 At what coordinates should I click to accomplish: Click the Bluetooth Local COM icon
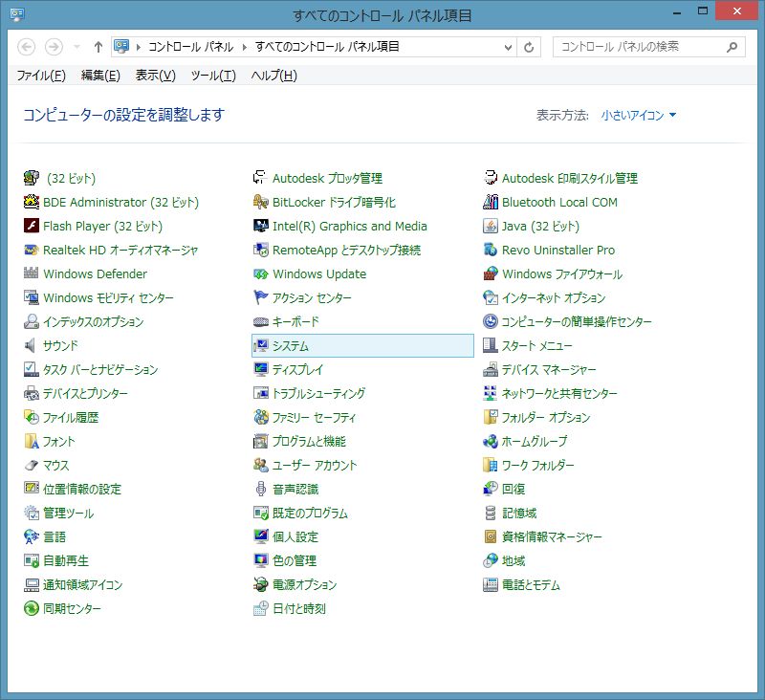click(x=491, y=202)
